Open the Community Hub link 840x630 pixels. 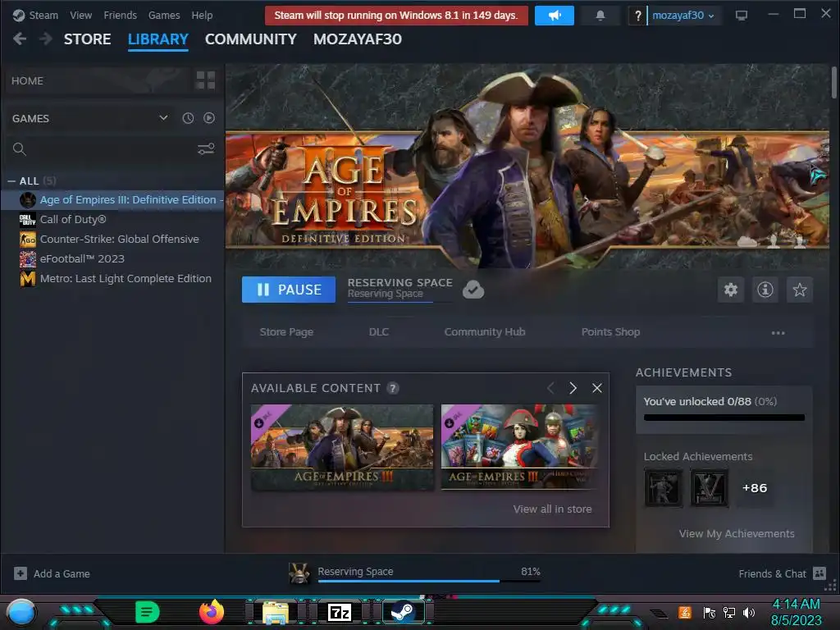[x=484, y=331]
